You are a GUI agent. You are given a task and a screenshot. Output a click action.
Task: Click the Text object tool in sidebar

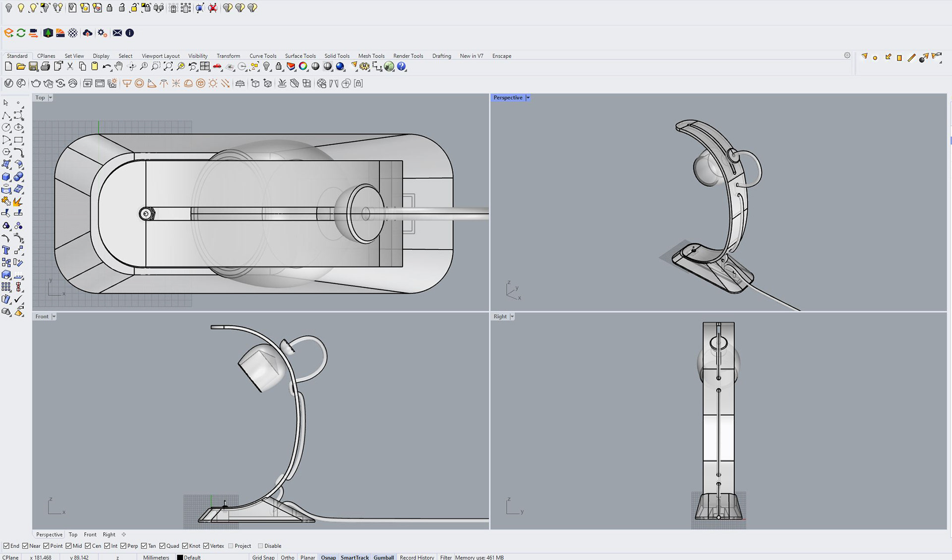[x=6, y=250]
